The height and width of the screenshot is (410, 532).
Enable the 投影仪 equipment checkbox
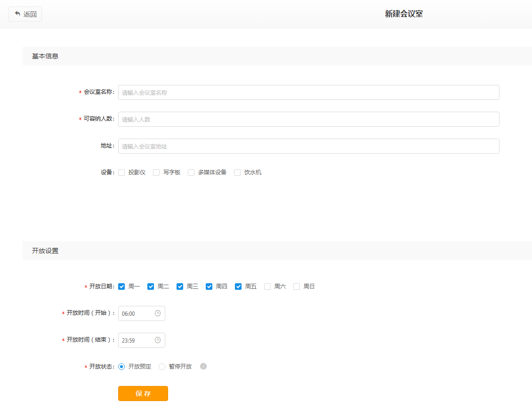(x=121, y=172)
